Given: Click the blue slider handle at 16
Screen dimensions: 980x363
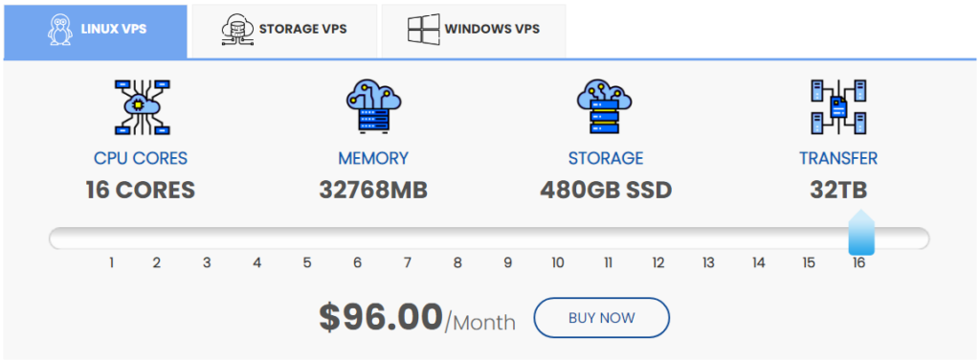Looking at the screenshot, I should tap(861, 233).
